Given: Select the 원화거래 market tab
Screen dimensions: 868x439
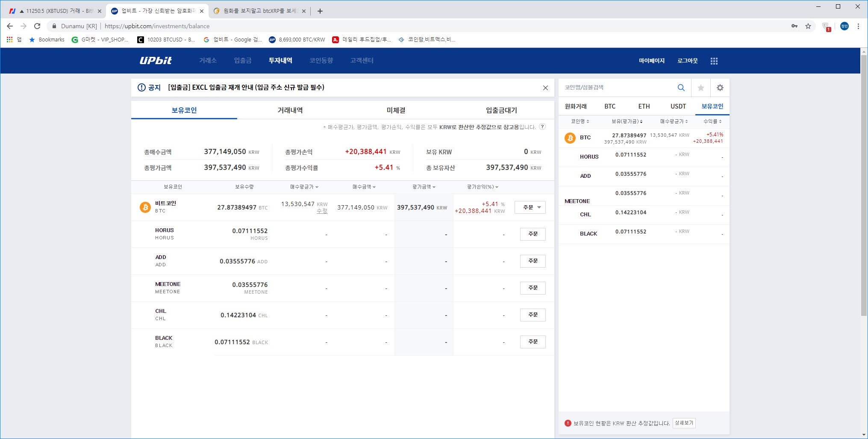Looking at the screenshot, I should 576,106.
